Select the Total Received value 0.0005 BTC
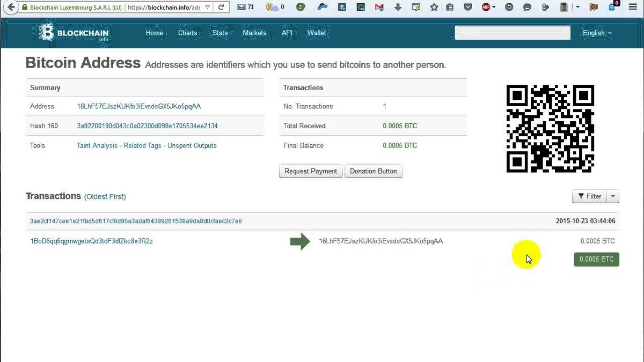This screenshot has height=362, width=644. coord(400,126)
